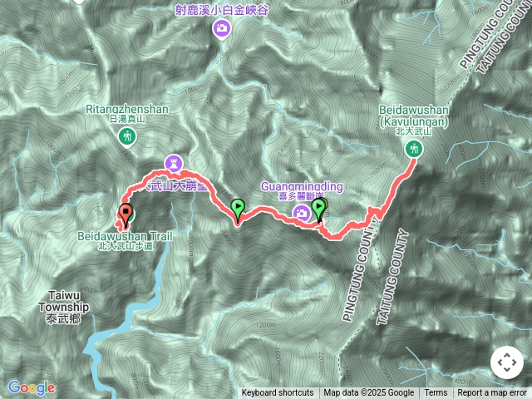
Task: Select the Ritangzhenshan hiking marker icon
Action: tap(127, 137)
